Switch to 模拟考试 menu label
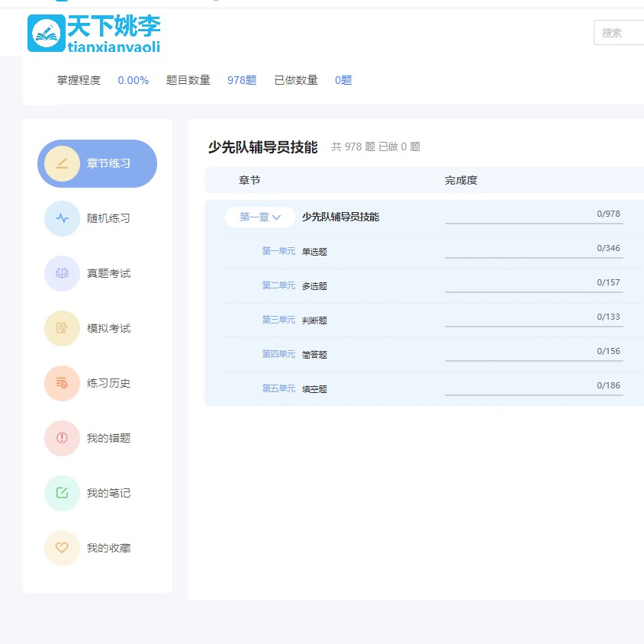 click(108, 328)
